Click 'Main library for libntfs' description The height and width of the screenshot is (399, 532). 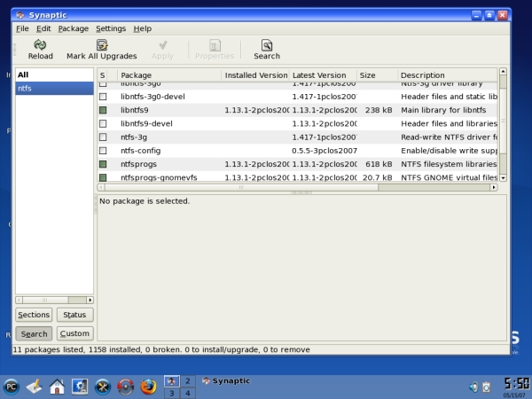tap(443, 110)
